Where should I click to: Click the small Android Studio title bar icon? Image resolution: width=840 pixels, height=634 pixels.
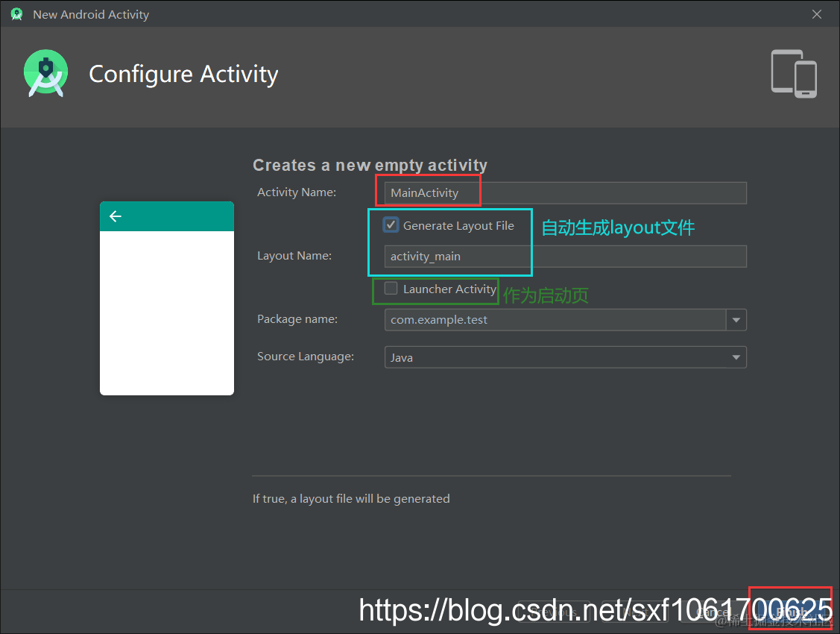pos(16,14)
